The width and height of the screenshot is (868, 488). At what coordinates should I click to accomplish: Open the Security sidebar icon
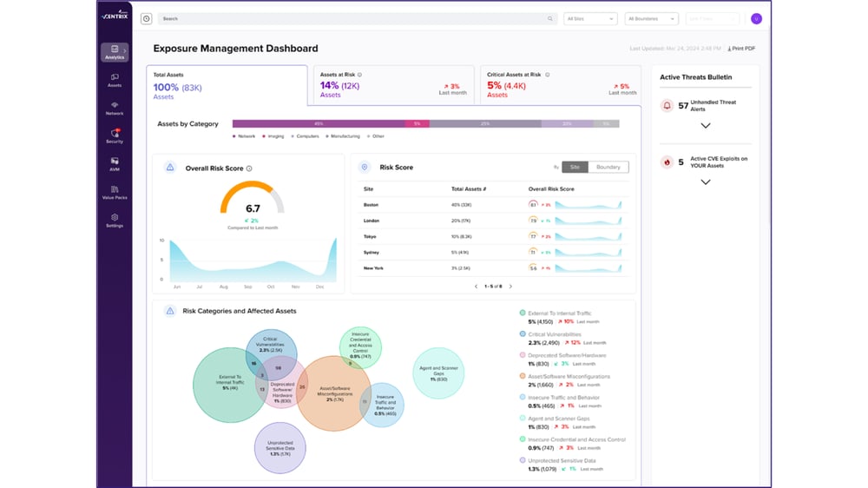pyautogui.click(x=115, y=135)
